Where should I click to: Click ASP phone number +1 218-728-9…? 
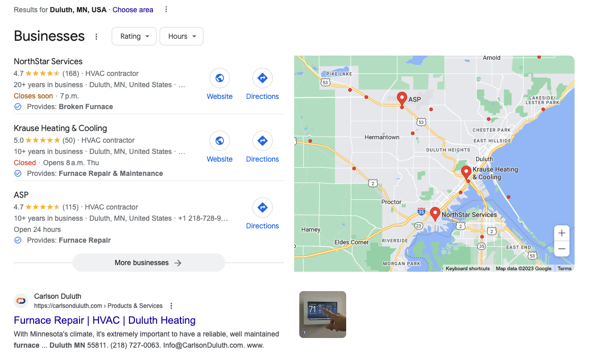pyautogui.click(x=203, y=219)
